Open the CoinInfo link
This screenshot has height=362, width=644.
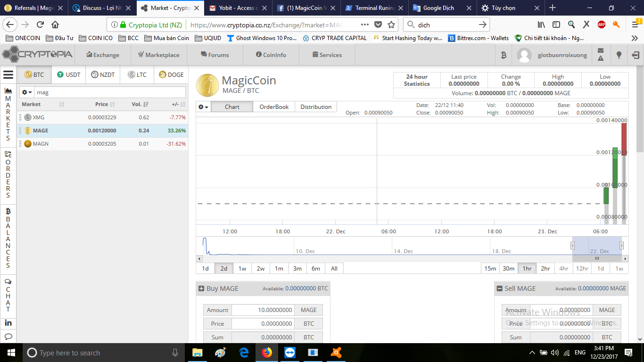click(x=271, y=55)
